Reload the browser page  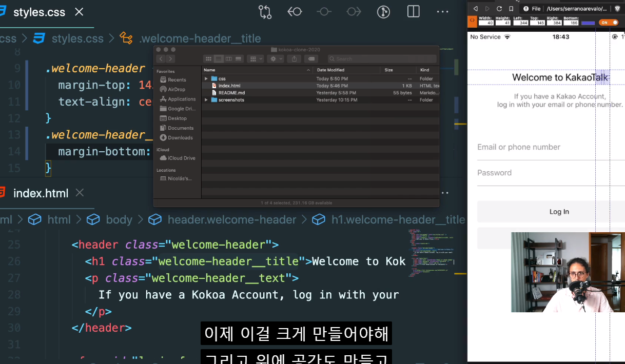tap(499, 9)
